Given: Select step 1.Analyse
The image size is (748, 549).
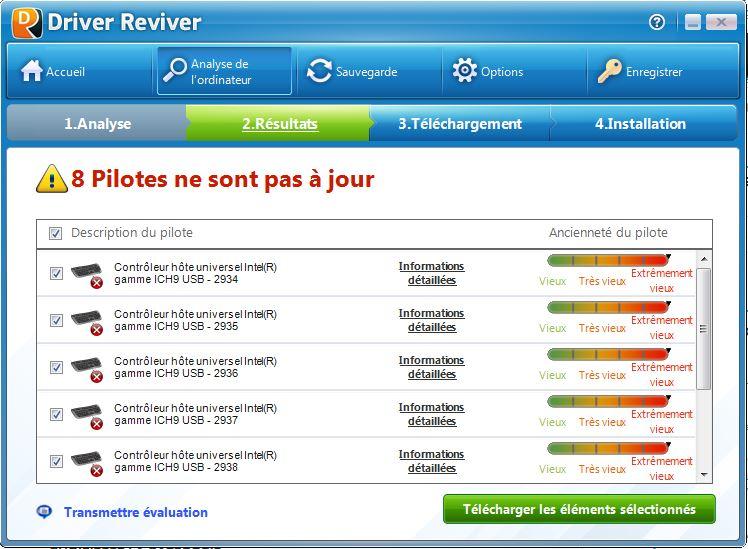Looking at the screenshot, I should point(97,124).
